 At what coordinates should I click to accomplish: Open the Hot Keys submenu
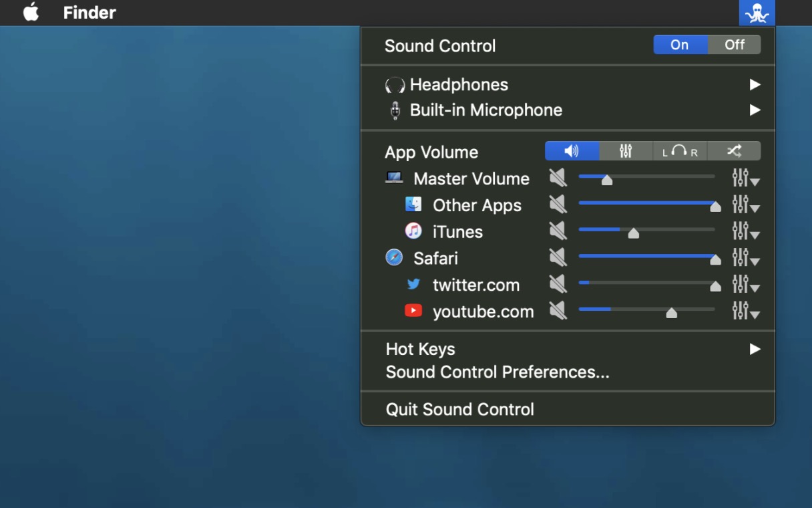point(568,349)
